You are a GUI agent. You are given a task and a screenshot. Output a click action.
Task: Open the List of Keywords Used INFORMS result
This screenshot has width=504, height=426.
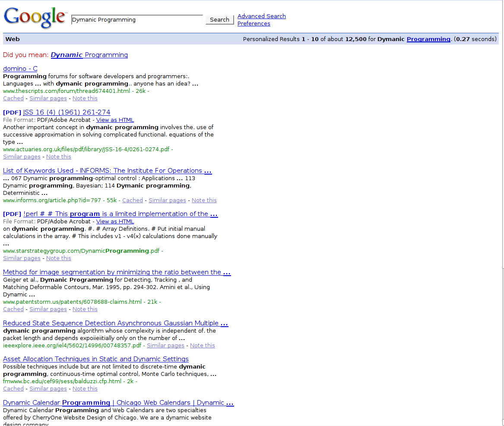[x=108, y=170]
